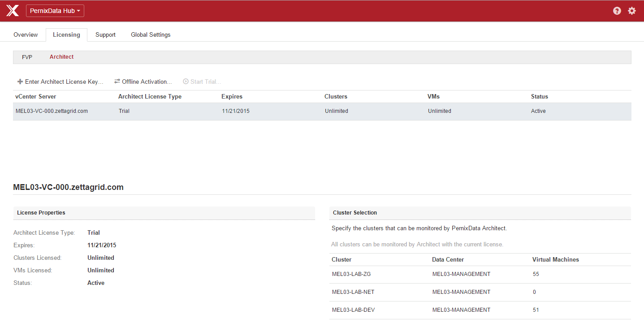Screen dimensions: 644x327
Task: Open the settings gear icon
Action: (632, 11)
